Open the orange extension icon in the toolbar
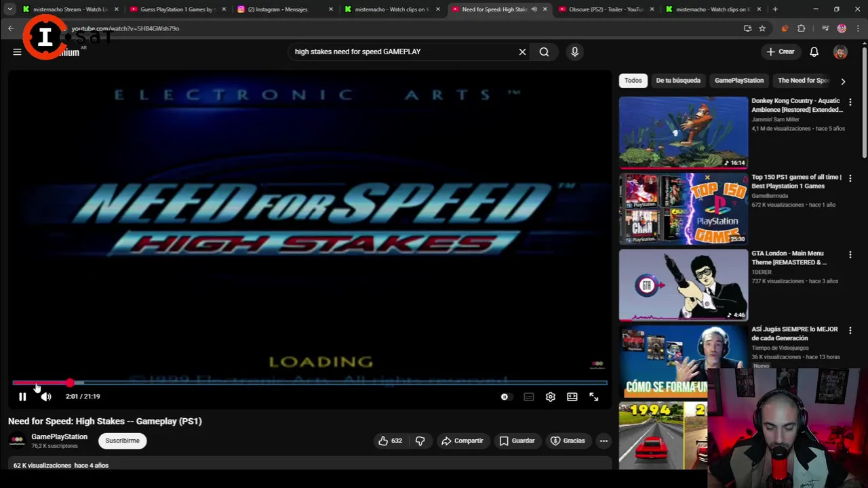 [x=785, y=28]
